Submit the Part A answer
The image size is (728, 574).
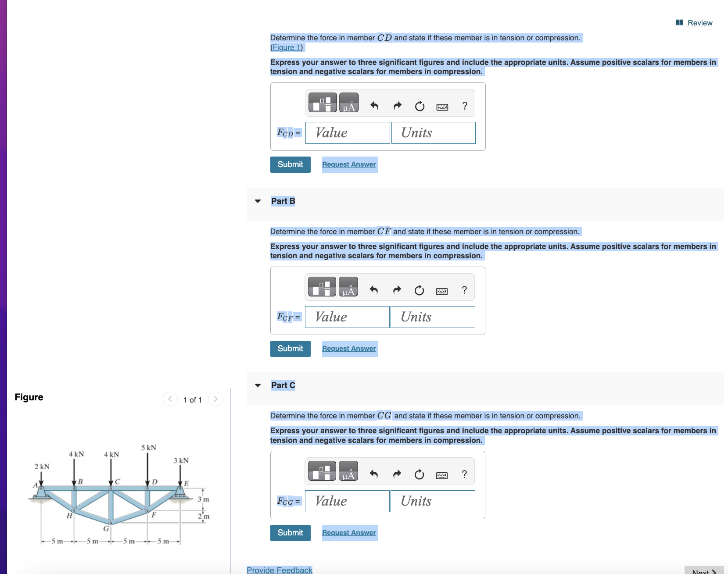pyautogui.click(x=290, y=164)
